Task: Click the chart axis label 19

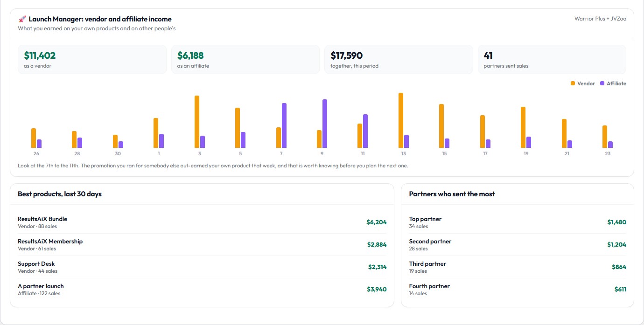Action: (526, 153)
